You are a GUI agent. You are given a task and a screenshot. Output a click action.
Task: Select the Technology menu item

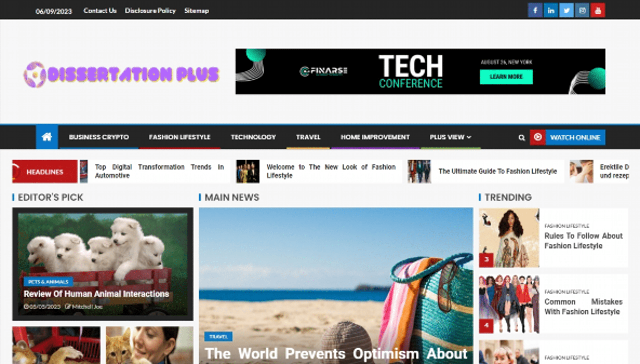[253, 137]
